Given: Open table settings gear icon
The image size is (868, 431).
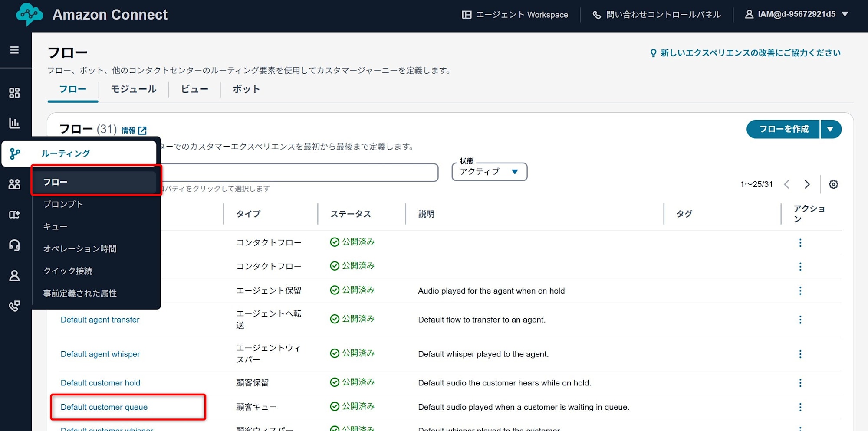Looking at the screenshot, I should [x=833, y=184].
